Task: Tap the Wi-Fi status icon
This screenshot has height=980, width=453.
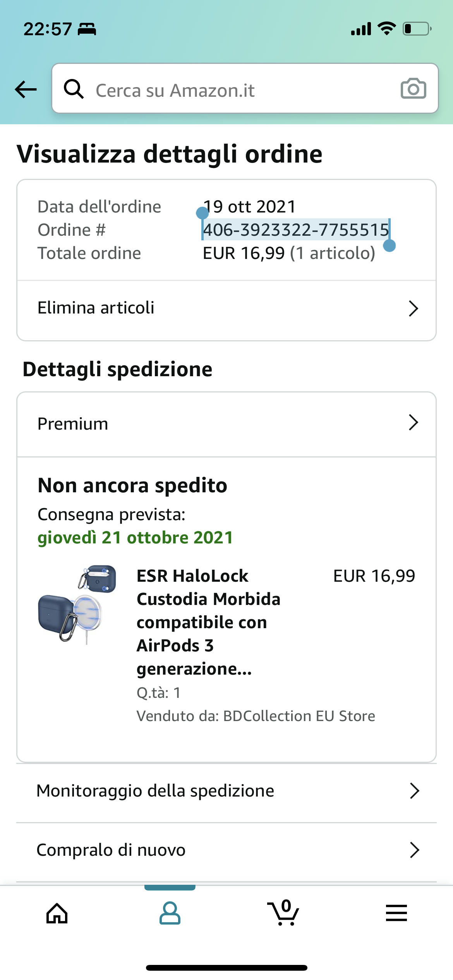Action: (386, 29)
